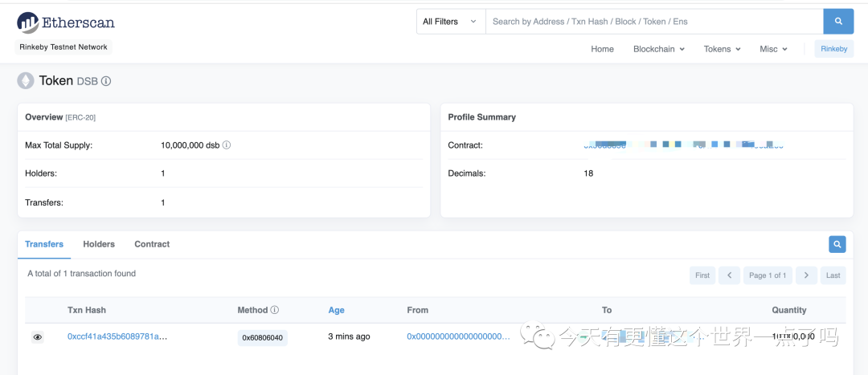The width and height of the screenshot is (868, 375).
Task: Sort by the Age column header
Action: 337,310
